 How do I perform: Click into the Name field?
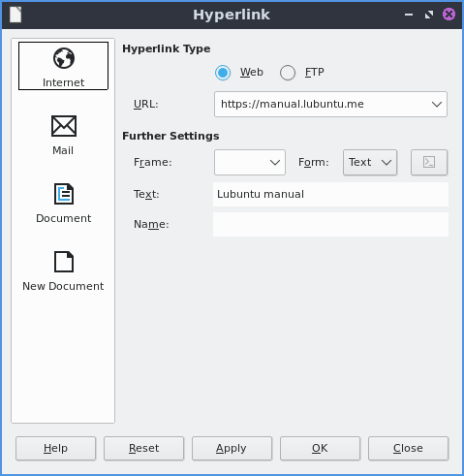[x=330, y=224]
